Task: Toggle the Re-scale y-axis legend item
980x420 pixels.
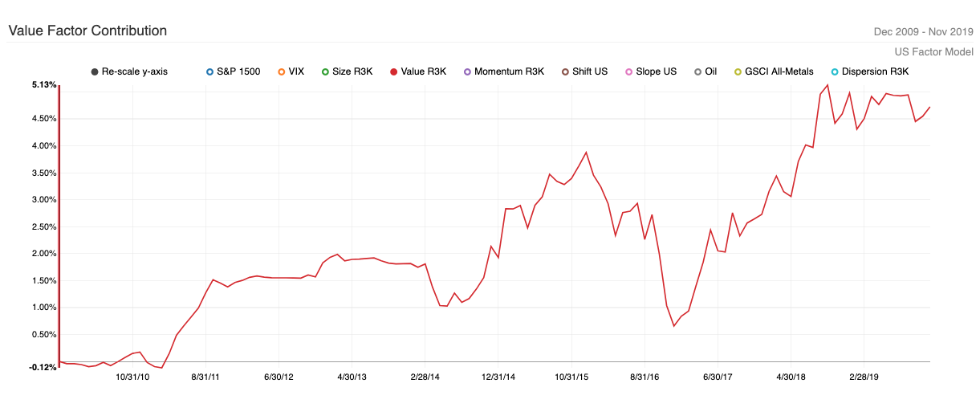Action: point(129,71)
